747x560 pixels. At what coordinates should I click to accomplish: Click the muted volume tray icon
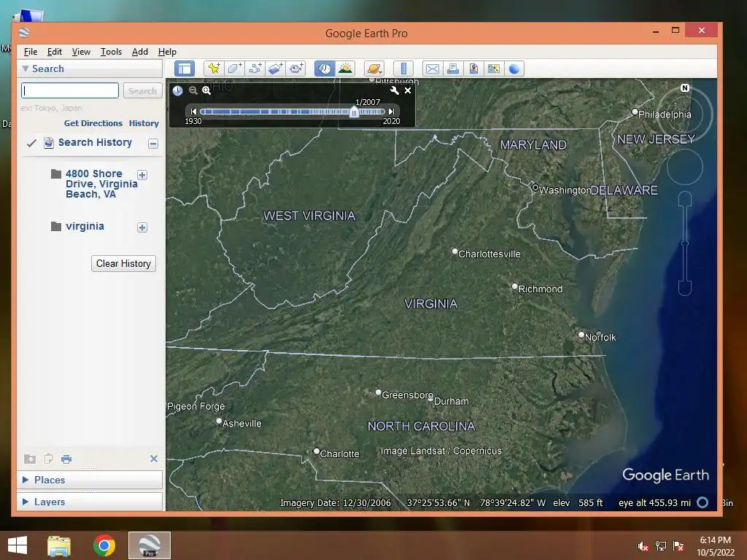pyautogui.click(x=643, y=546)
